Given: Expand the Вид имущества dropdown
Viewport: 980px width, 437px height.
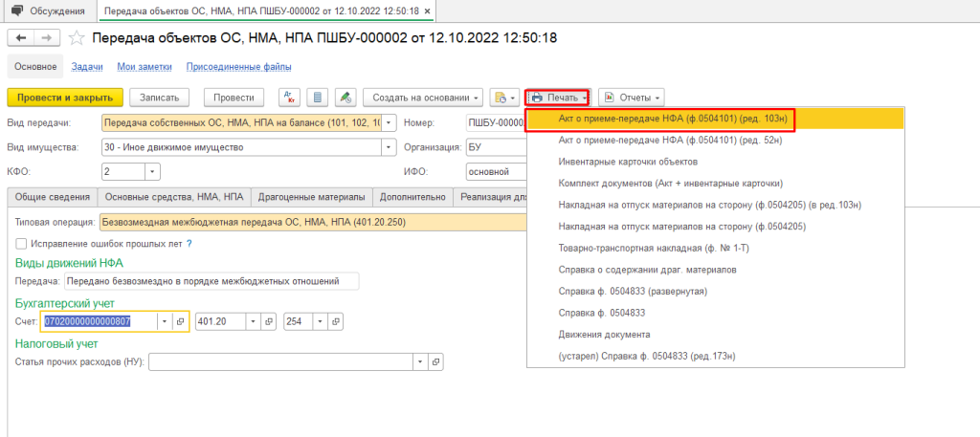Looking at the screenshot, I should (x=388, y=147).
